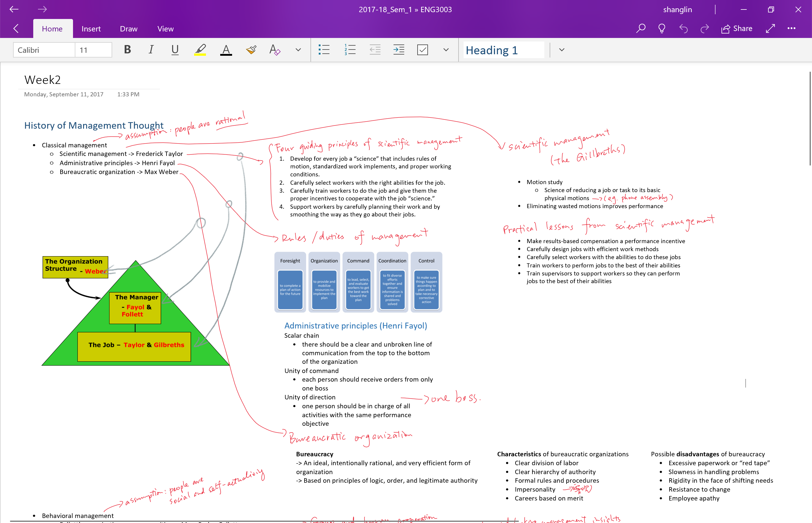Insert a bulleted list
This screenshot has width=812, height=523.
pos(324,50)
